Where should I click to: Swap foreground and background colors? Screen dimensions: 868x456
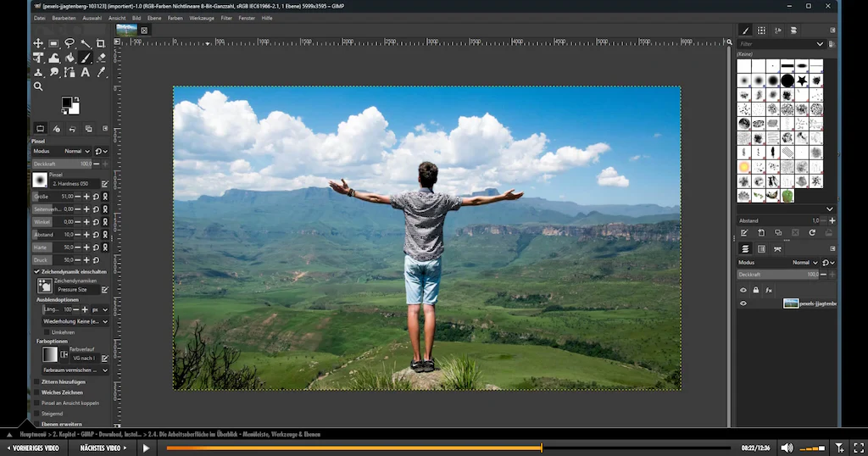(77, 99)
